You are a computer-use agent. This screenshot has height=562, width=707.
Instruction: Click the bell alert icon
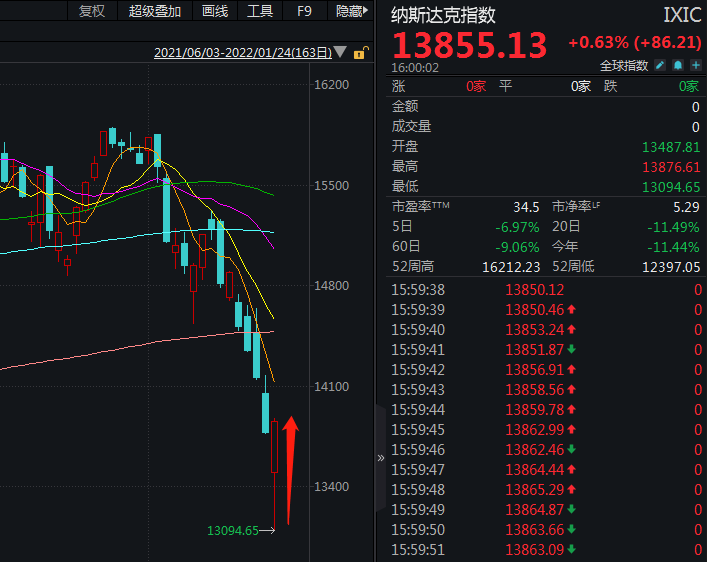(x=678, y=65)
